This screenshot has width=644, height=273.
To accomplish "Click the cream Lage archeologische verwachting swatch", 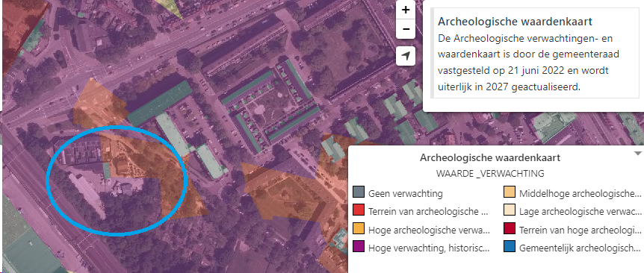I will [510, 210].
